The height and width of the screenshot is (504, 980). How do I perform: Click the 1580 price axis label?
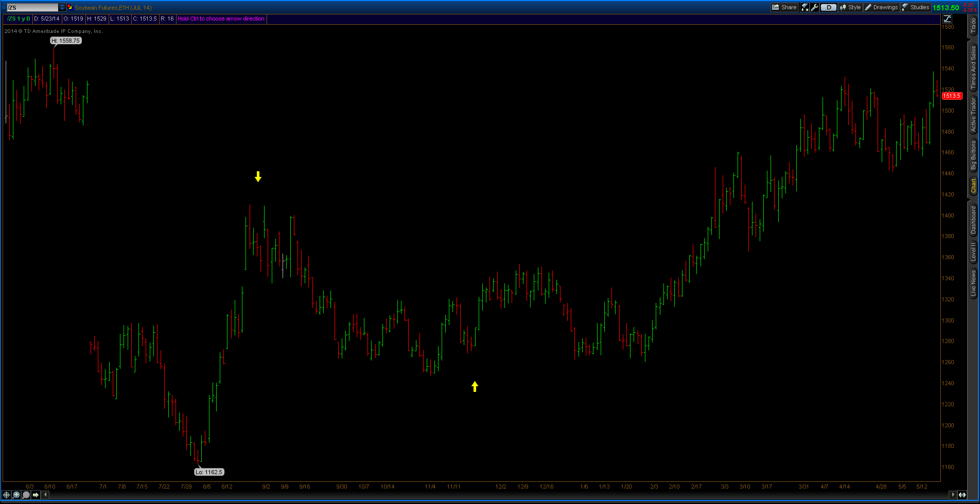click(x=948, y=27)
